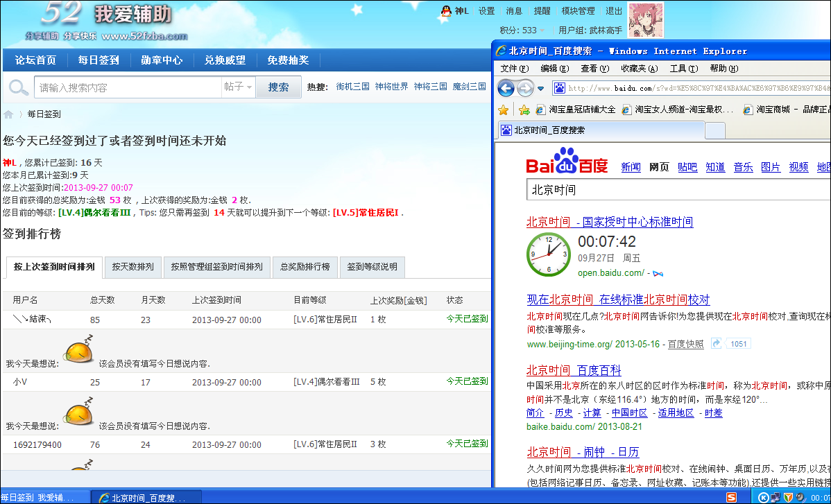Click the 搜索 button in forum search
Screen dimensions: 831x504
click(x=279, y=87)
